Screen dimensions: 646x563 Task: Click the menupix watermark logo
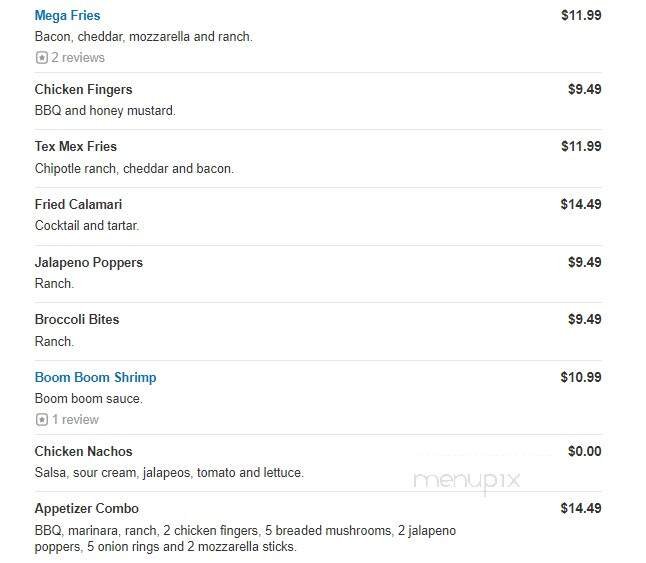click(467, 482)
